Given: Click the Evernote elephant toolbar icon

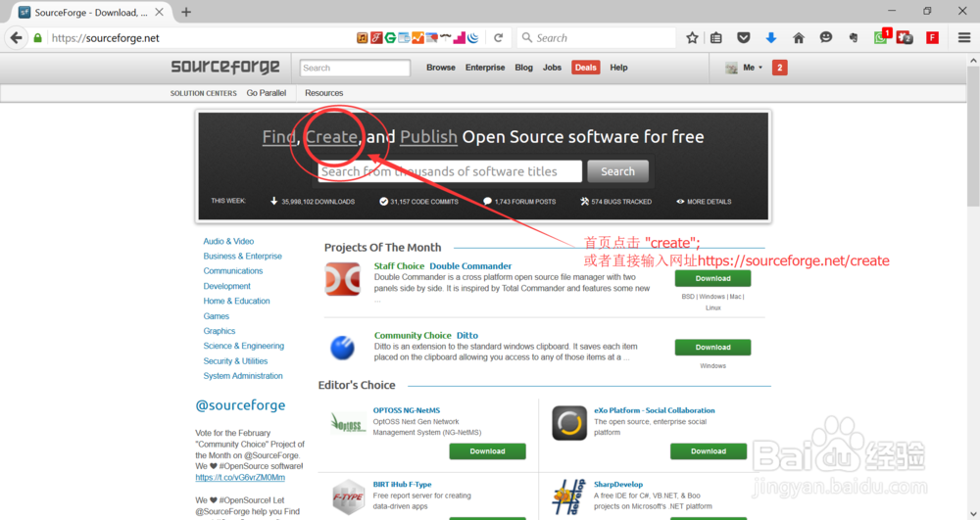Looking at the screenshot, I should [854, 38].
